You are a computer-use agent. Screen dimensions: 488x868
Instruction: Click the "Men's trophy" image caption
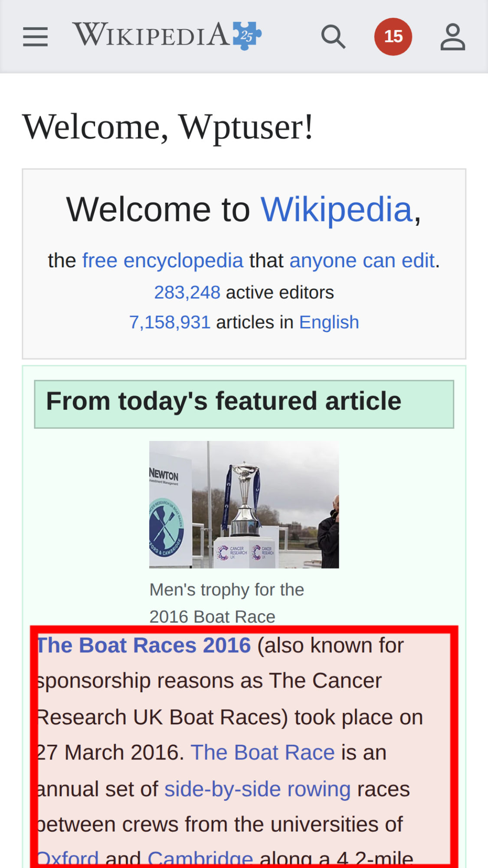226,603
